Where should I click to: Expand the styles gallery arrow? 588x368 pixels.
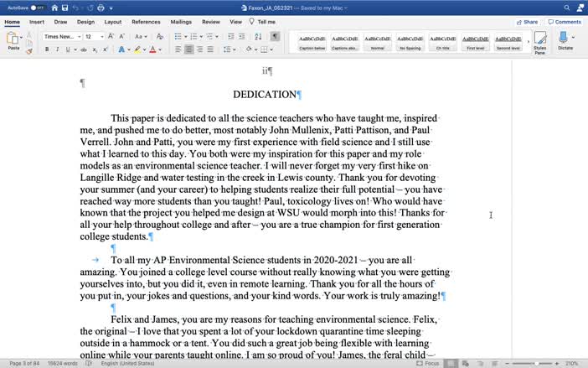[528, 42]
